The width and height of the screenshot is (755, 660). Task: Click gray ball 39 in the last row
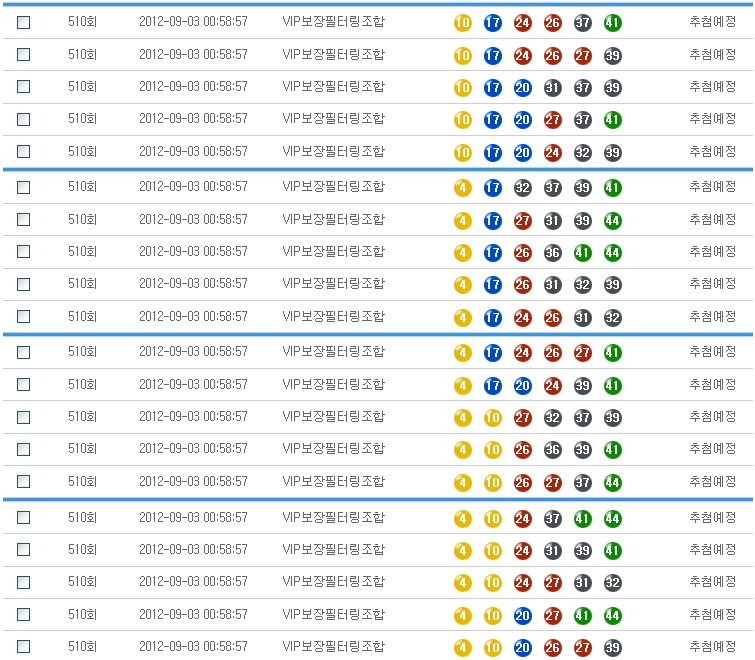click(613, 647)
